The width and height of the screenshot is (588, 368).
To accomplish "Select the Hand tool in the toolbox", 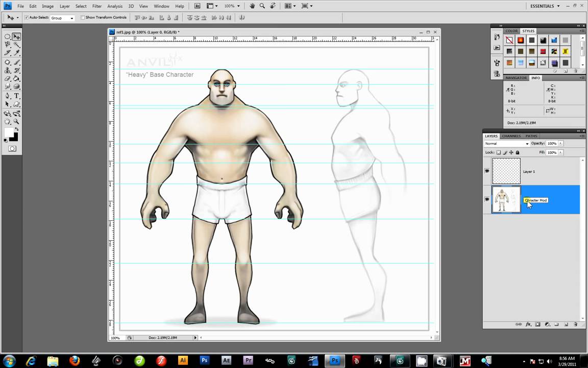I will coord(7,121).
